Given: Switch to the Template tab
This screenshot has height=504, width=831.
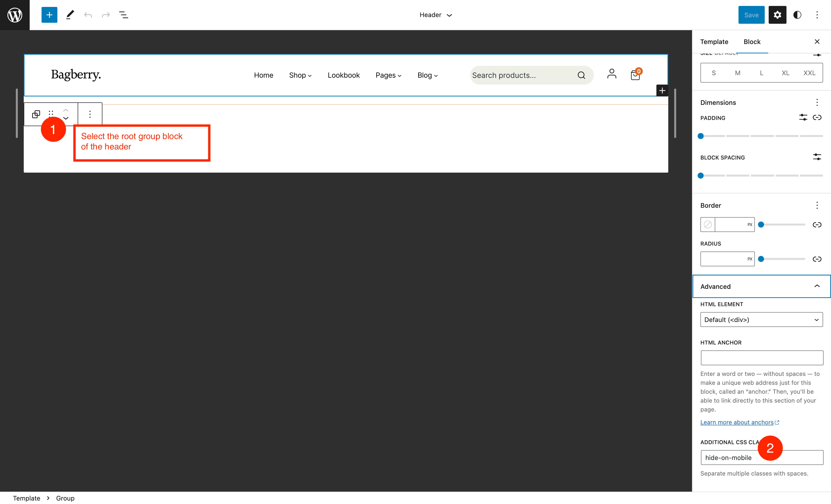Looking at the screenshot, I should pos(714,42).
